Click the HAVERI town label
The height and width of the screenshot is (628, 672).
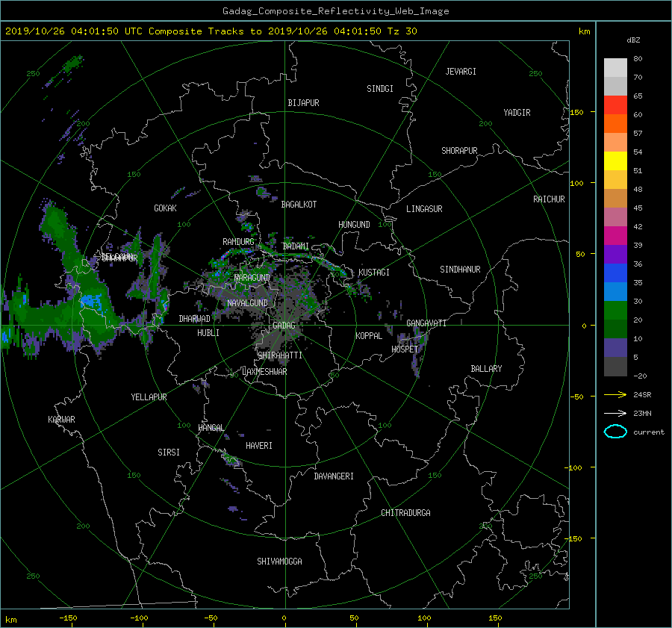click(x=259, y=446)
